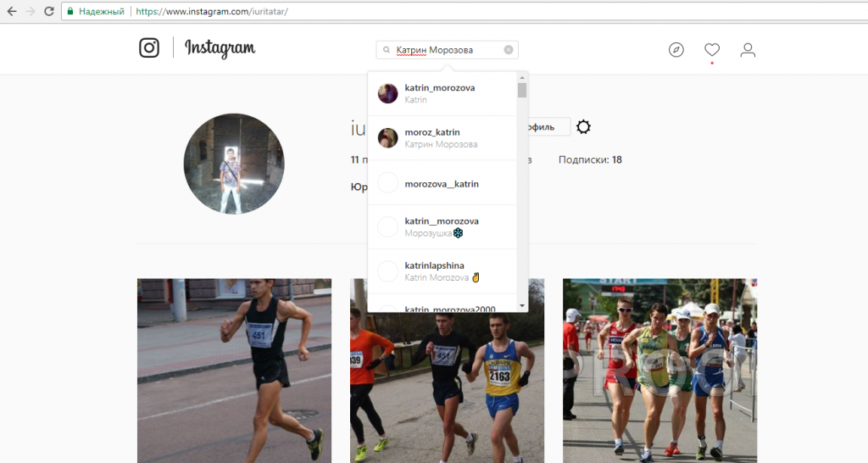868x463 pixels.
Task: Open the profile settings gear icon
Action: (583, 127)
